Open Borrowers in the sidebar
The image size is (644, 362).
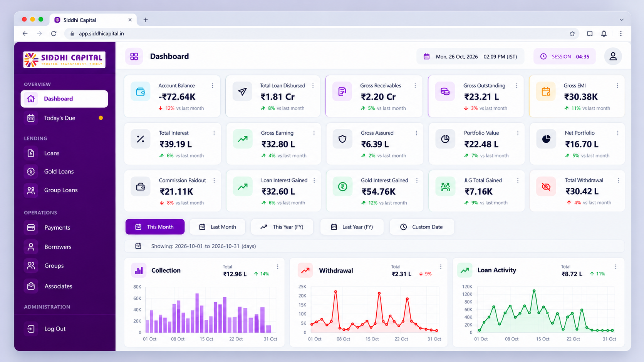64,247
